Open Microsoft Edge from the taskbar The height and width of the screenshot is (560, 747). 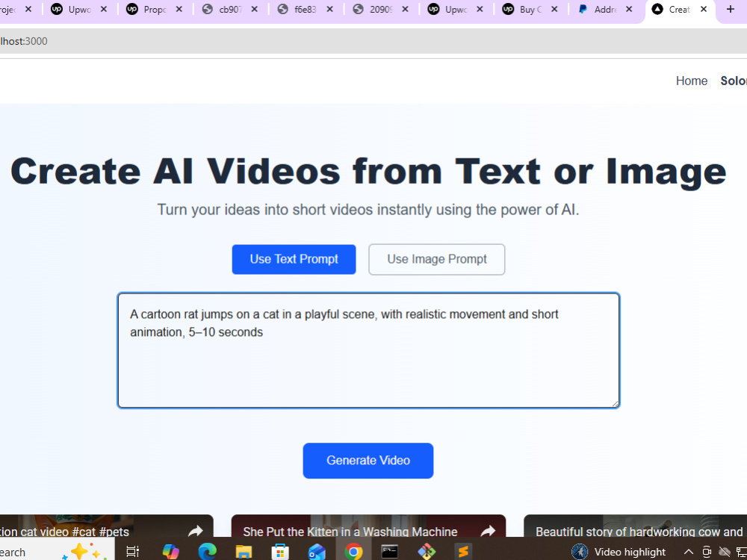point(207,552)
